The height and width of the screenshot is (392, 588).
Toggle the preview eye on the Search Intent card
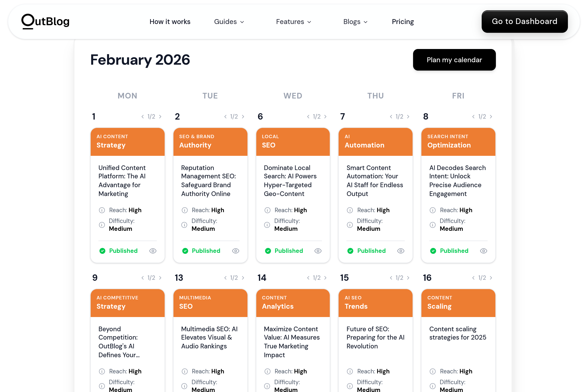click(x=483, y=251)
